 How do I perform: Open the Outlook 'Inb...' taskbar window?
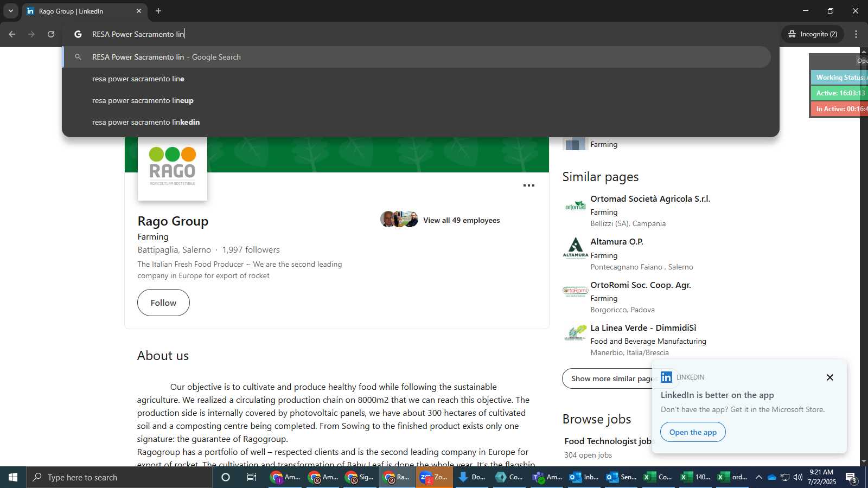(x=584, y=477)
